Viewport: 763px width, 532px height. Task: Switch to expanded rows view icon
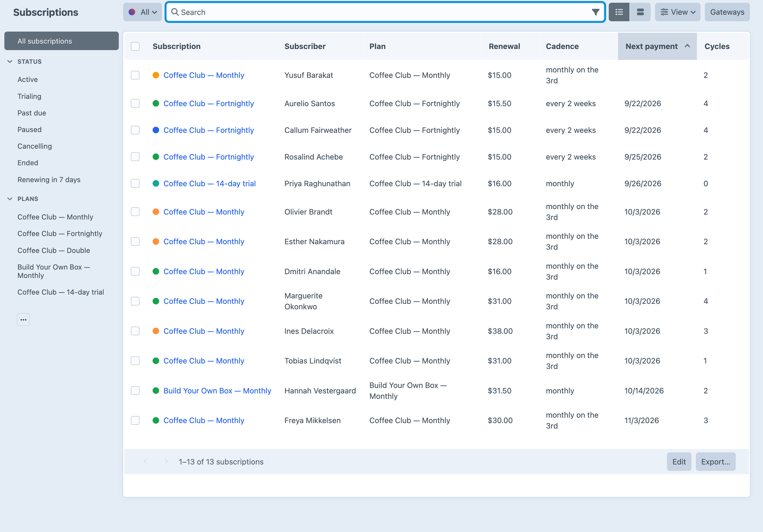640,12
